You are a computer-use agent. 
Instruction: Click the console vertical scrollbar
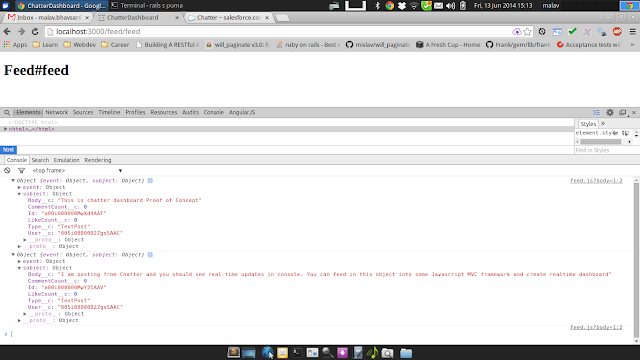coord(636,260)
